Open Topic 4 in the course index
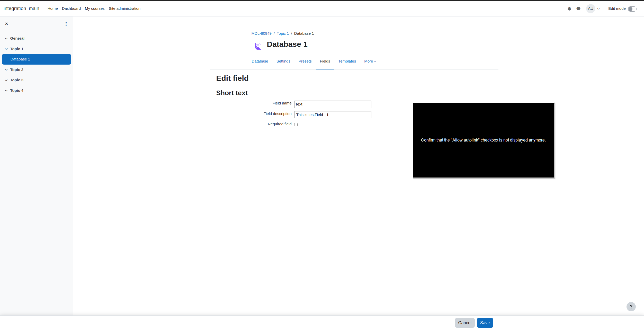644x335 pixels. pos(17,91)
